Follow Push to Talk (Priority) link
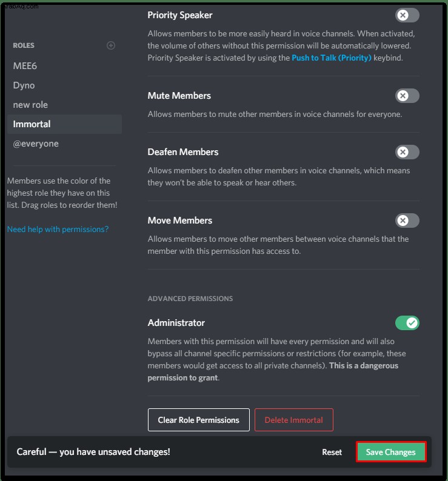The width and height of the screenshot is (448, 481). tap(332, 58)
